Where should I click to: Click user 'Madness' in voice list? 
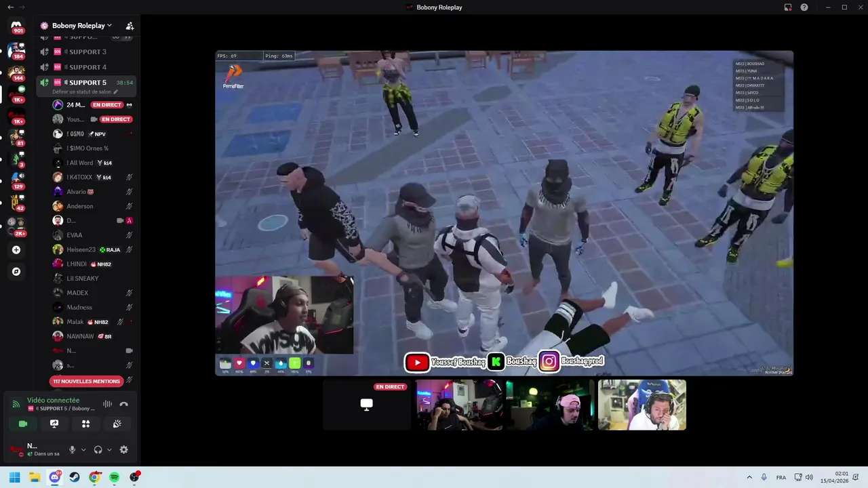(93, 307)
